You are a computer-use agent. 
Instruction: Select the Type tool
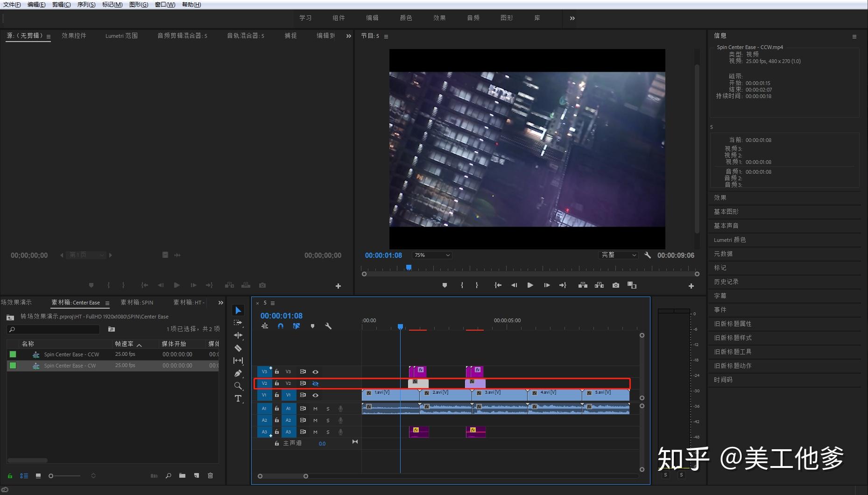coord(238,398)
